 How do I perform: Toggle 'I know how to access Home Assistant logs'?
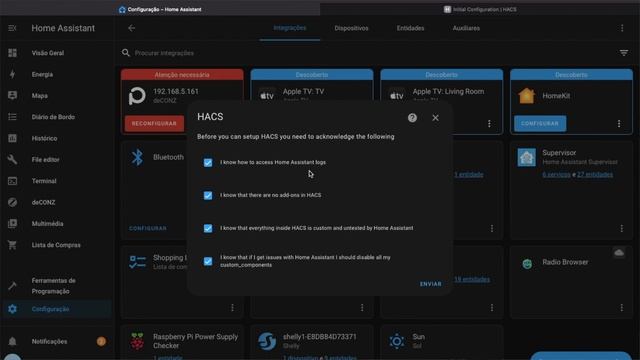pyautogui.click(x=208, y=162)
